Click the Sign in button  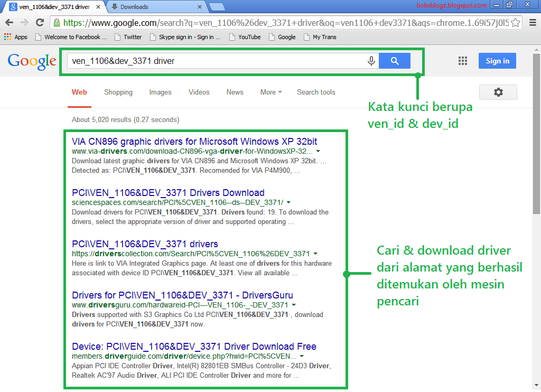(x=497, y=61)
